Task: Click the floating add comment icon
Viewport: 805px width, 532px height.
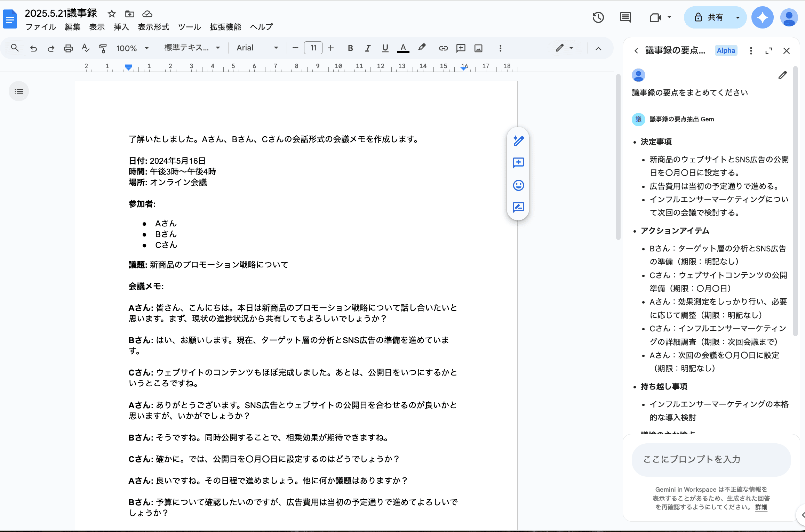Action: pyautogui.click(x=518, y=163)
